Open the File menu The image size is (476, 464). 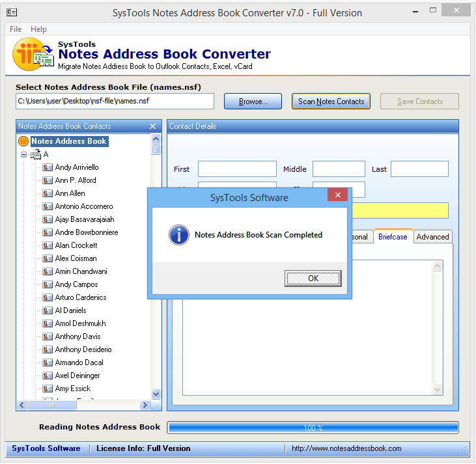(16, 29)
